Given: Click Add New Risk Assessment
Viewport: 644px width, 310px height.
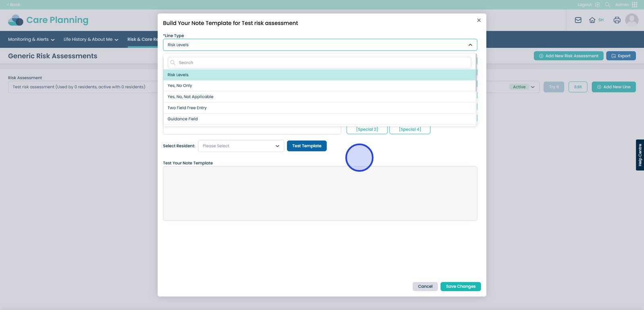Looking at the screenshot, I should point(569,56).
